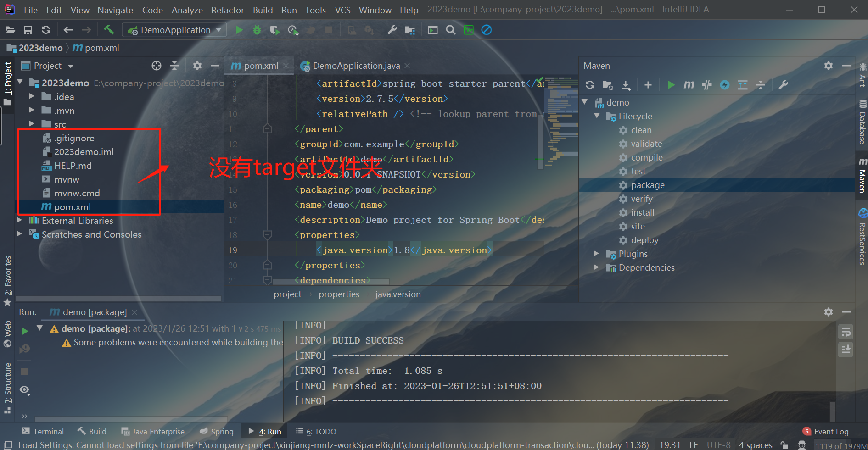Collapse all in the Project panel header
The width and height of the screenshot is (868, 450).
coord(174,66)
